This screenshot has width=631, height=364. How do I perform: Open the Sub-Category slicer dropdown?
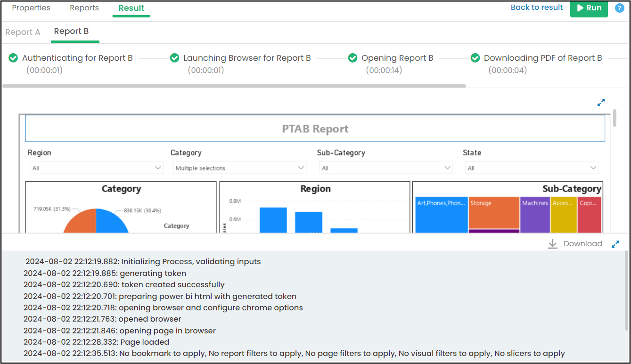click(385, 168)
